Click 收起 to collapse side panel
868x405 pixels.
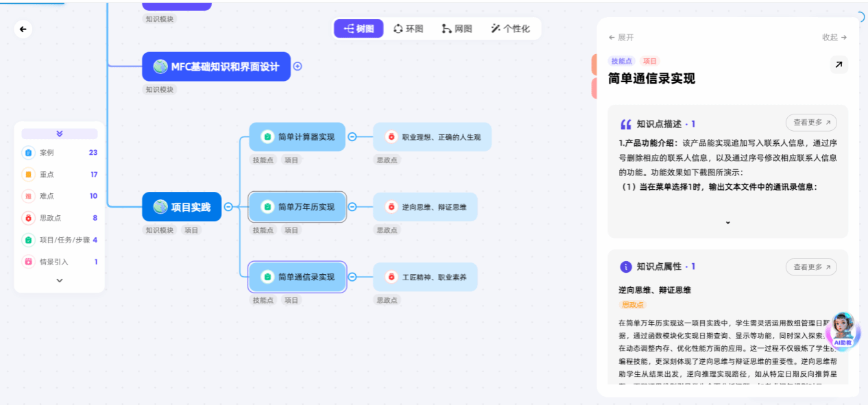pos(834,38)
